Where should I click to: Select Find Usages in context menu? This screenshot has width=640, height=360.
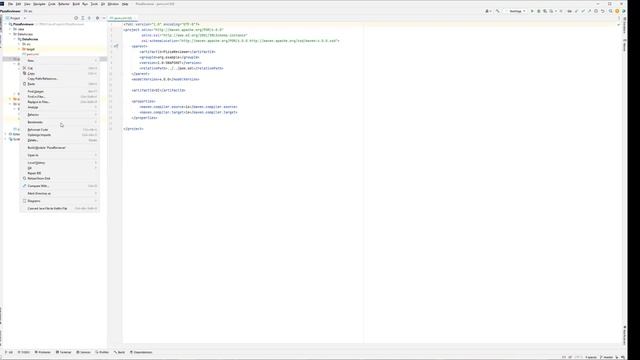click(x=60, y=91)
